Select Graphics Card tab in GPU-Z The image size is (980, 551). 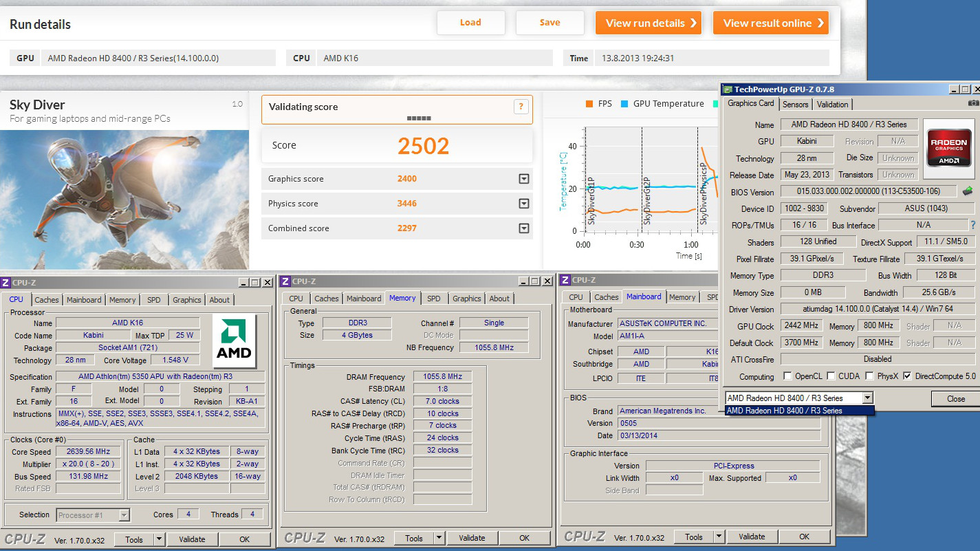[751, 103]
